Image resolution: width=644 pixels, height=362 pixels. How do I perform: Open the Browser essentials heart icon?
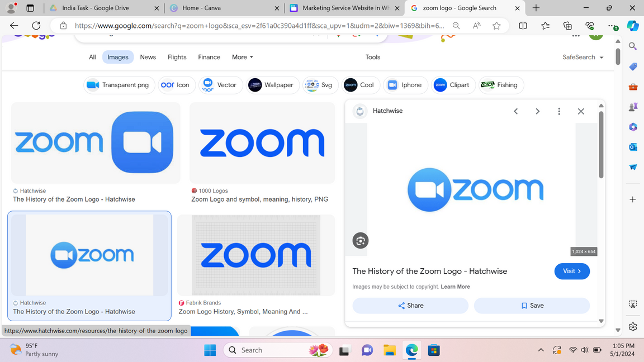pyautogui.click(x=590, y=26)
